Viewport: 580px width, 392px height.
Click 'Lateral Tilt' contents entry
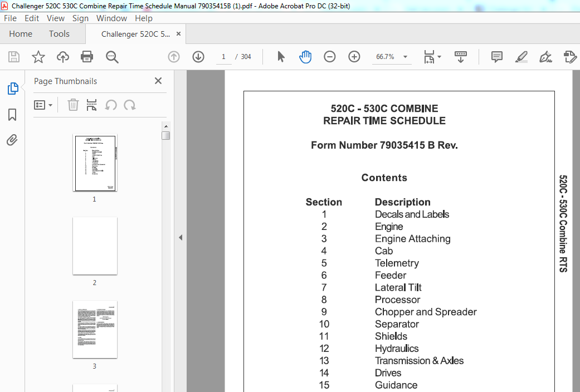coord(398,287)
